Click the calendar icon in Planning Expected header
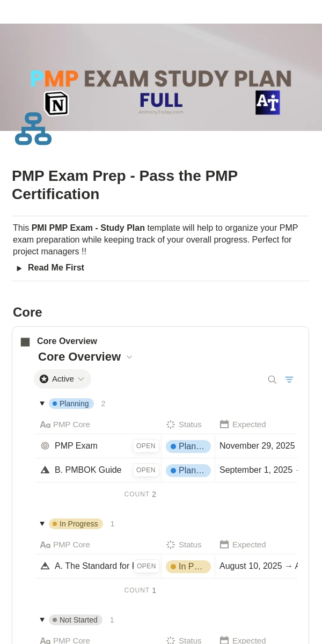Screen dimensions: 322x644 [x=224, y=424]
